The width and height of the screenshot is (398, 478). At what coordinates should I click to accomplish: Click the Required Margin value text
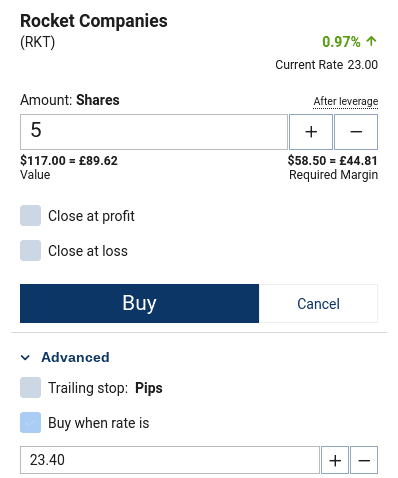coord(333,161)
